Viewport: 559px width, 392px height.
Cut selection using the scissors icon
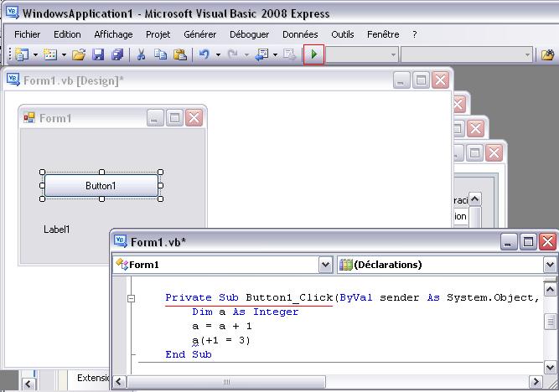click(x=141, y=54)
